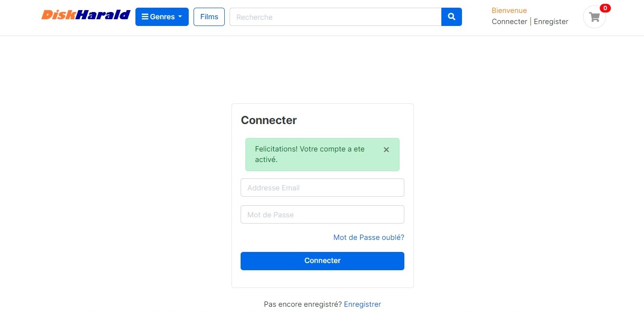Click Connecter link in the header
Image resolution: width=644 pixels, height=313 pixels.
(509, 22)
